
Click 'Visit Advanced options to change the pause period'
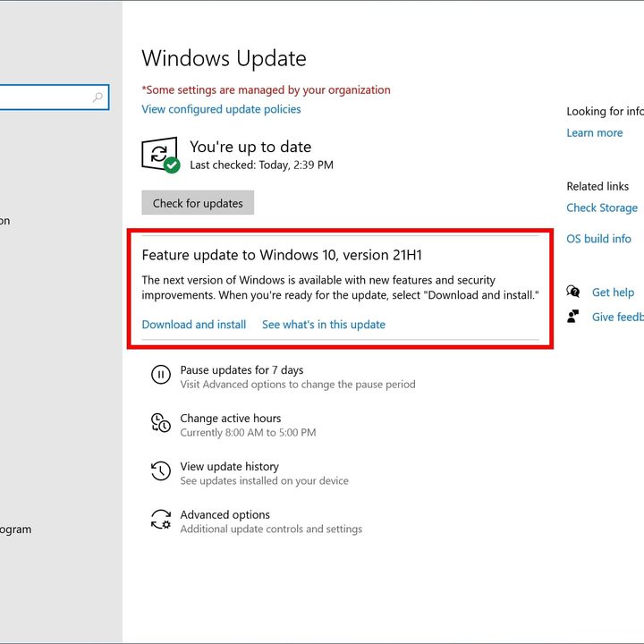click(298, 385)
